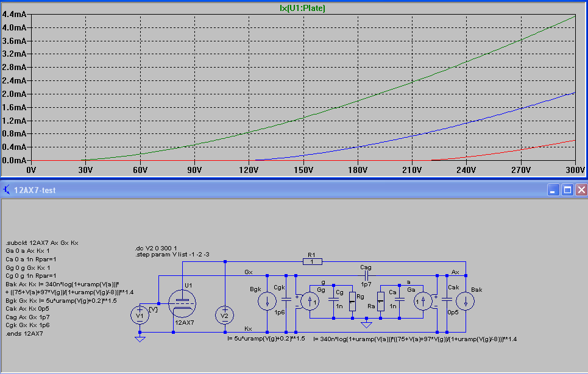588x374 pixels.
Task: Click the U1 12AX7 triode tube symbol
Action: coord(182,303)
